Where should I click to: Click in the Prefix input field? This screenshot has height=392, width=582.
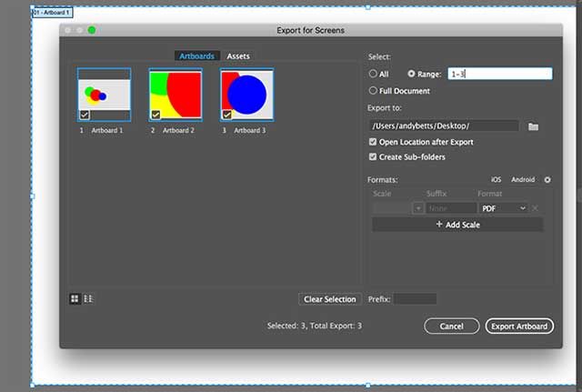(x=415, y=298)
